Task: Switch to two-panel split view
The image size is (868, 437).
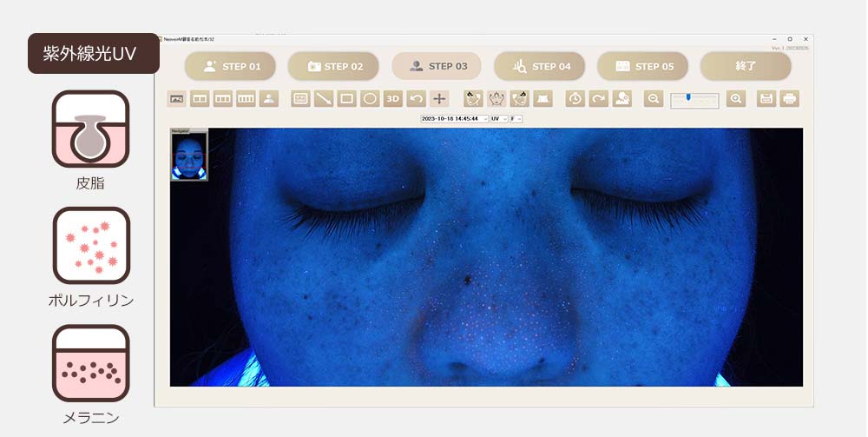Action: click(200, 99)
